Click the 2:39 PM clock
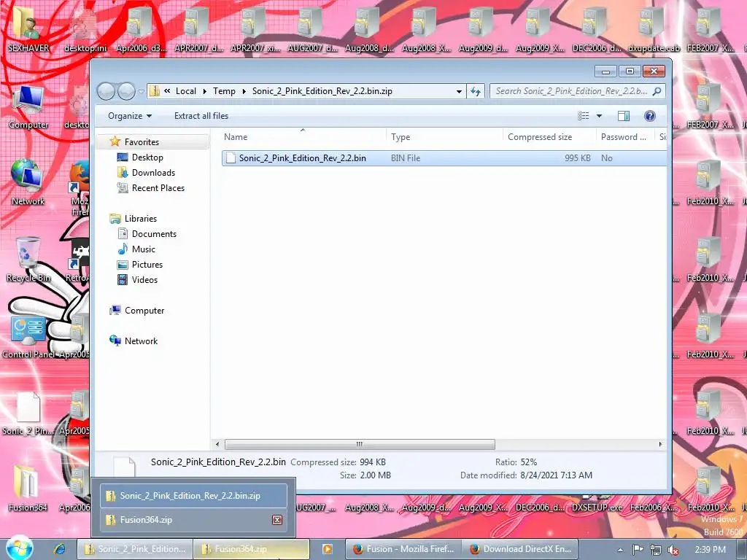The height and width of the screenshot is (560, 747). click(710, 550)
